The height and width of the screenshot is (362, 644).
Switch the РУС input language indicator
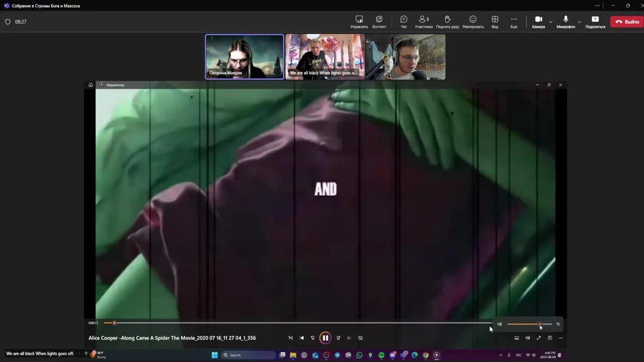(x=519, y=355)
